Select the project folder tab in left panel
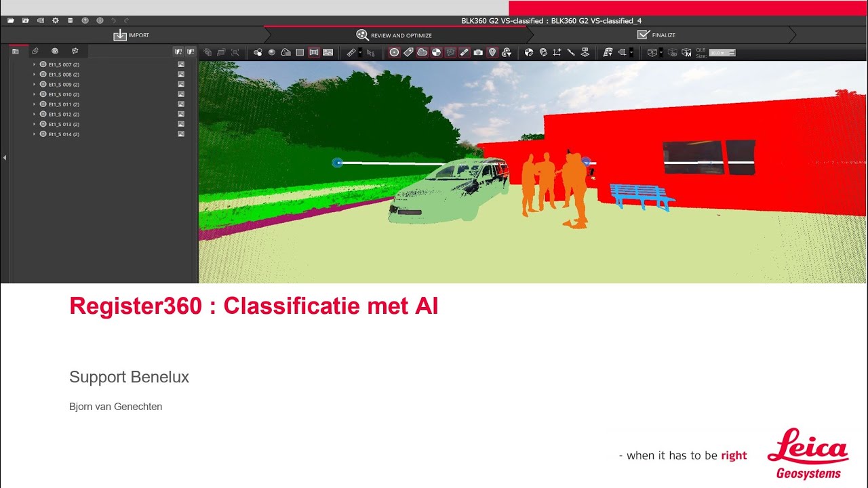Screen dimensions: 868x488 (16, 51)
